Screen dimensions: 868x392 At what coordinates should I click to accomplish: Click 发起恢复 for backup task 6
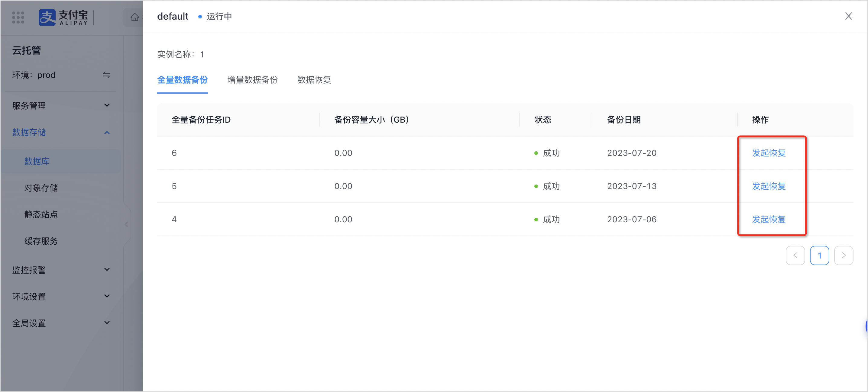(x=769, y=153)
